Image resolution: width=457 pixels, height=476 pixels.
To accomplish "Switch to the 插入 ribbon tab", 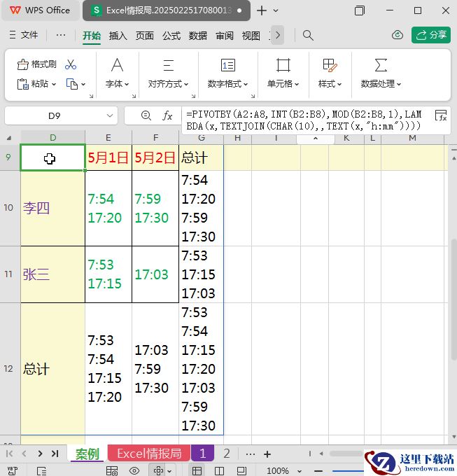I will pyautogui.click(x=118, y=36).
